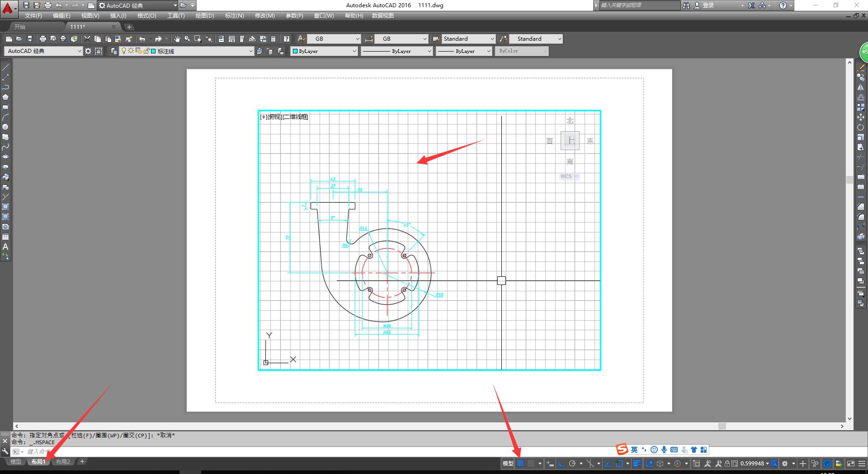Open the AutoCAD 经典 workspace dropdown
The width and height of the screenshot is (868, 474).
click(x=43, y=51)
